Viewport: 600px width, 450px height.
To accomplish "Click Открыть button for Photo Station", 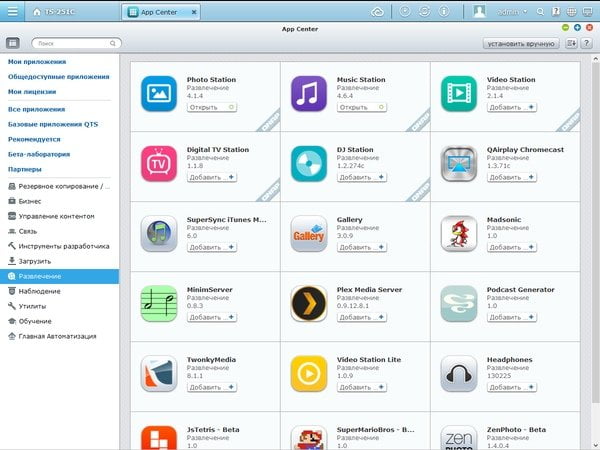I will point(212,107).
